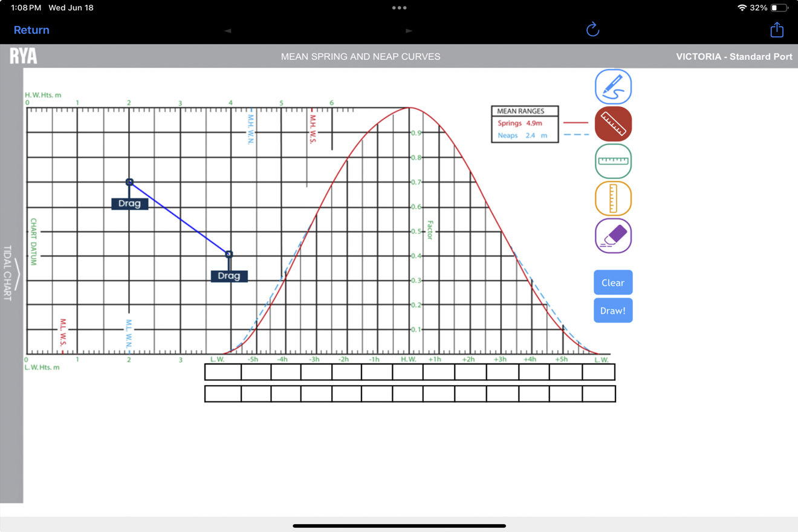
Task: Tap the three-dot multitasking menu
Action: tap(399, 8)
